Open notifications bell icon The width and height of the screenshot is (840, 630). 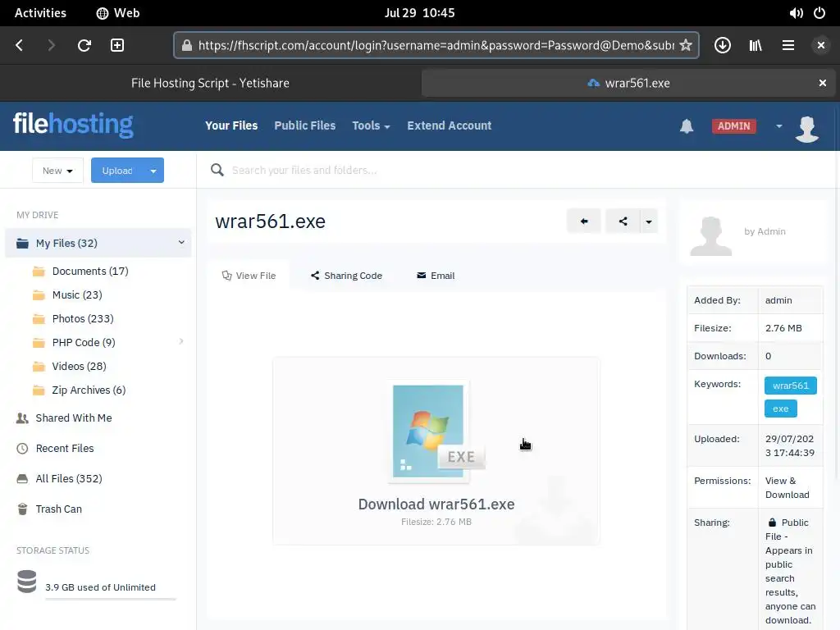(687, 126)
